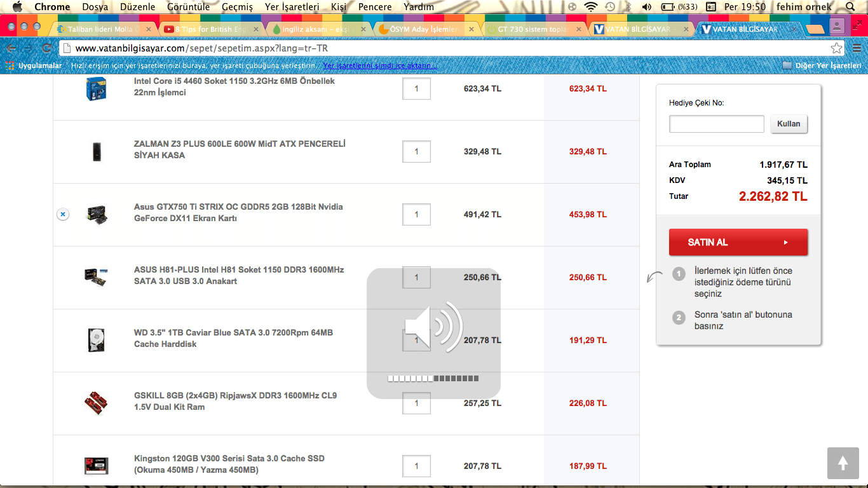Open the WD 1TB Caviar Blue product link

pos(233,338)
